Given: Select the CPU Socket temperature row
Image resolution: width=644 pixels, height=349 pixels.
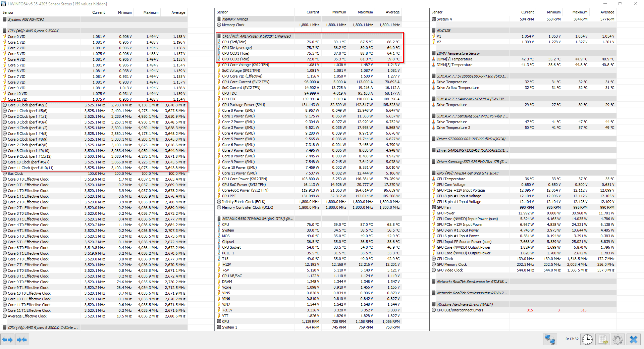Looking at the screenshot, I should 309,247.
